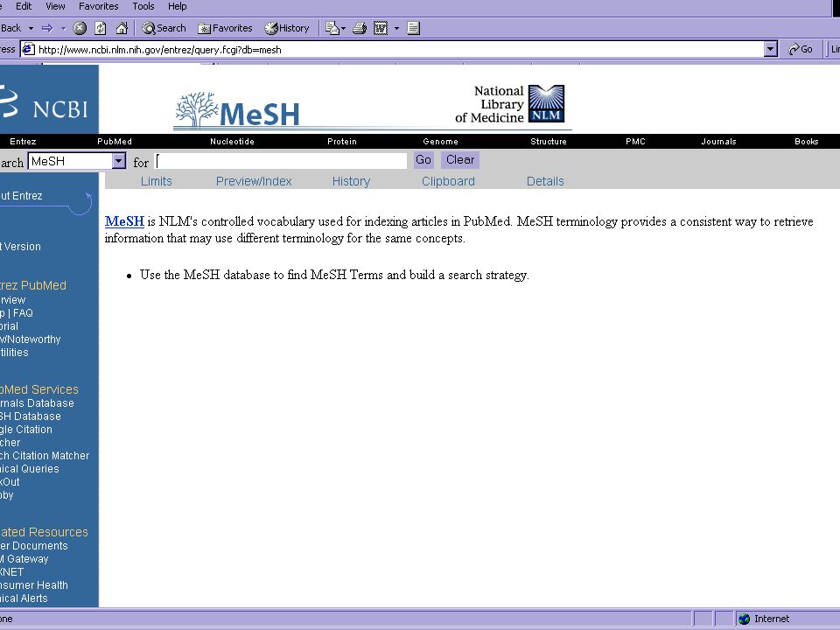The height and width of the screenshot is (630, 840).
Task: Open Single Citation Matcher sidebar link
Action: coord(26,436)
